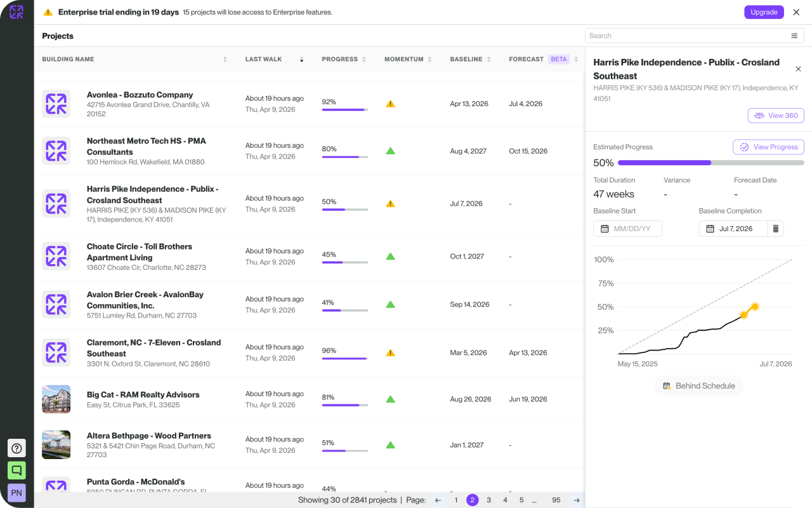Focus the Baseline Start date field
812x508 pixels.
[x=627, y=229]
